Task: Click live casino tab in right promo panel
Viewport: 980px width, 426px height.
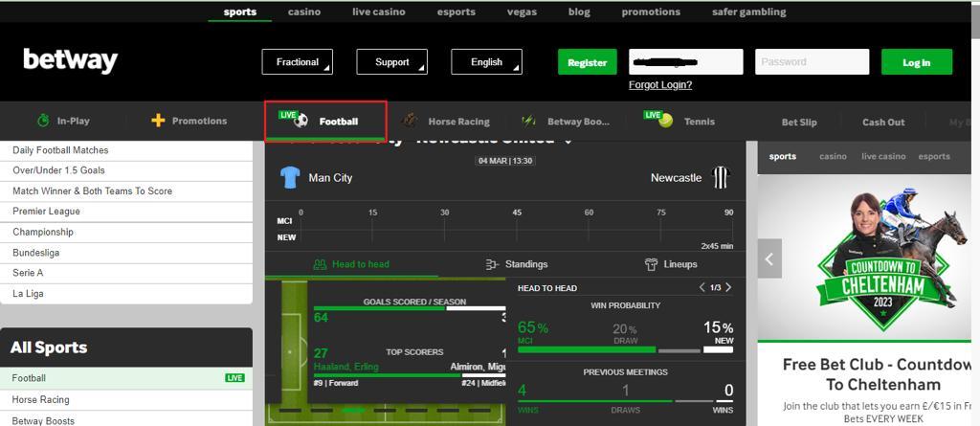Action: (x=883, y=156)
